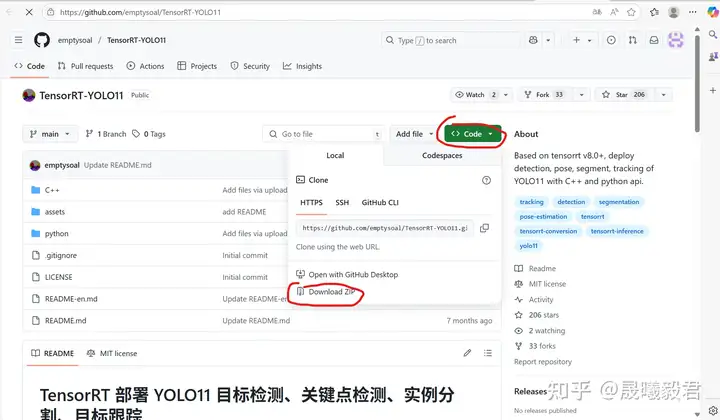Select the SSH clone option
Viewport: 720px width, 420px height.
click(x=342, y=202)
